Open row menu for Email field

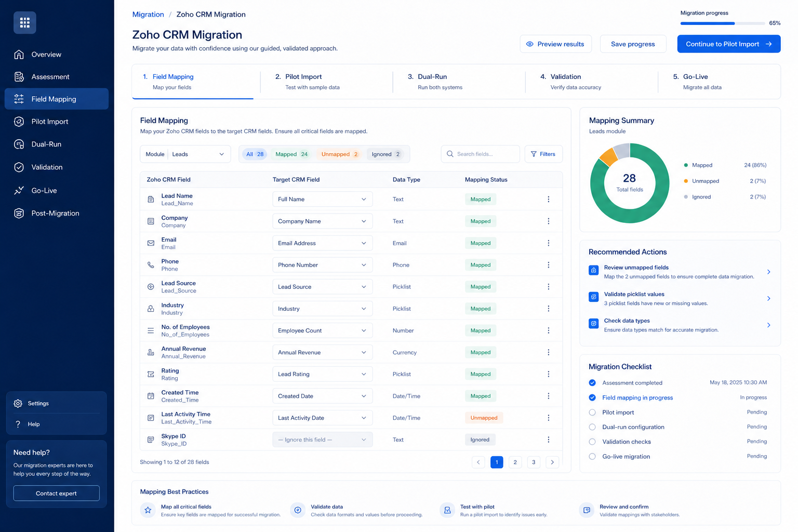(x=549, y=243)
